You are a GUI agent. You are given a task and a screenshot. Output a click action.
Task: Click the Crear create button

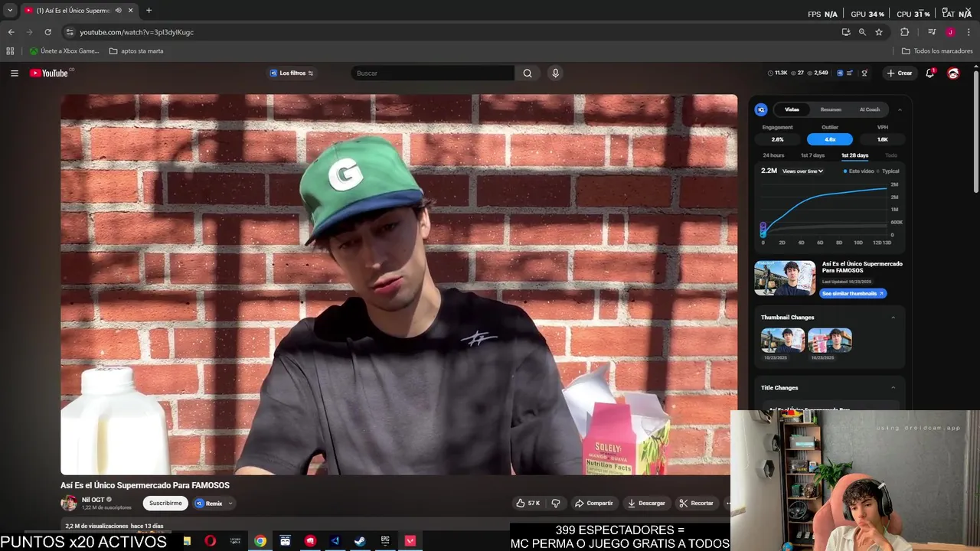[899, 73]
